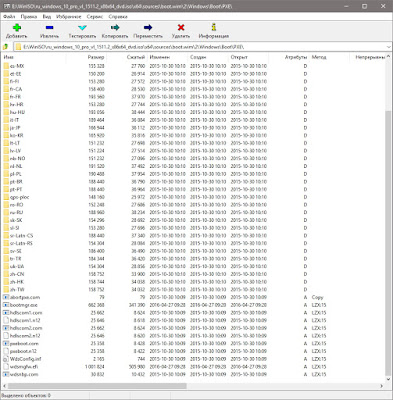This screenshot has height=400, width=393.
Task: Click the file icon of hdlscom1.n12
Action: pos(6,320)
